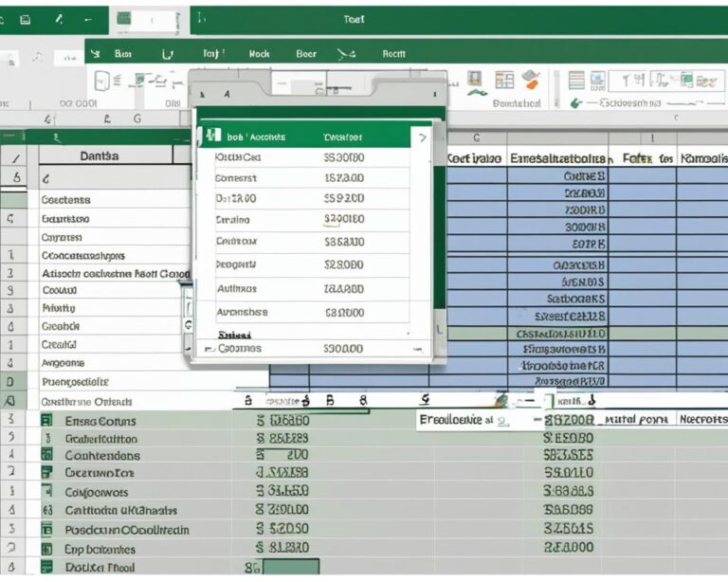The image size is (728, 582).
Task: Click the green icon beside Dotilxt Fhoal
Action: click(x=45, y=566)
